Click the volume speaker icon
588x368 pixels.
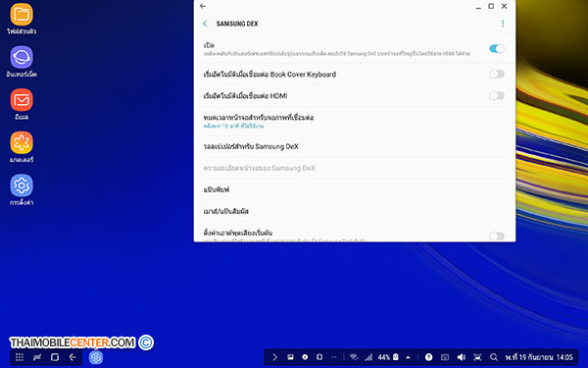[x=462, y=357]
